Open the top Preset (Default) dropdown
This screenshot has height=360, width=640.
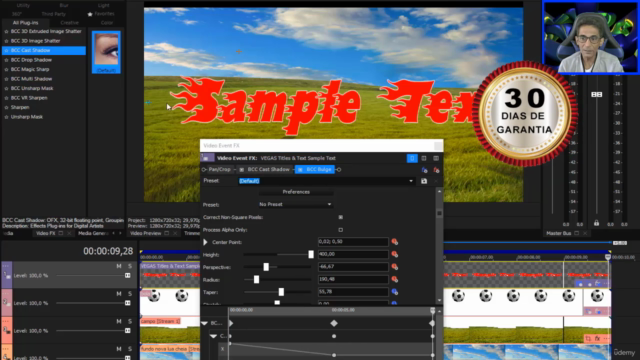(x=411, y=181)
